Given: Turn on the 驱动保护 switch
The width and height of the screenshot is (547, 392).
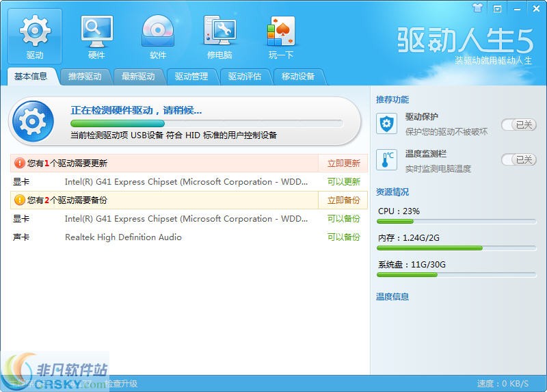Looking at the screenshot, I should tap(519, 125).
